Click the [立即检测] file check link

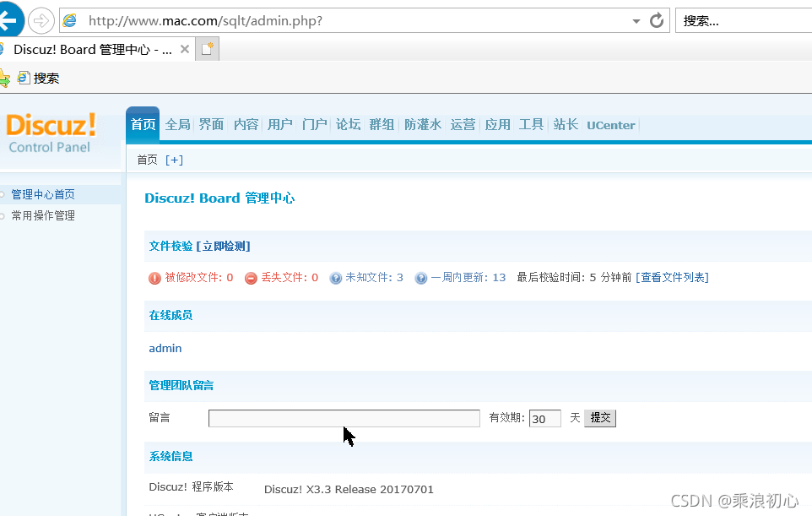point(223,246)
